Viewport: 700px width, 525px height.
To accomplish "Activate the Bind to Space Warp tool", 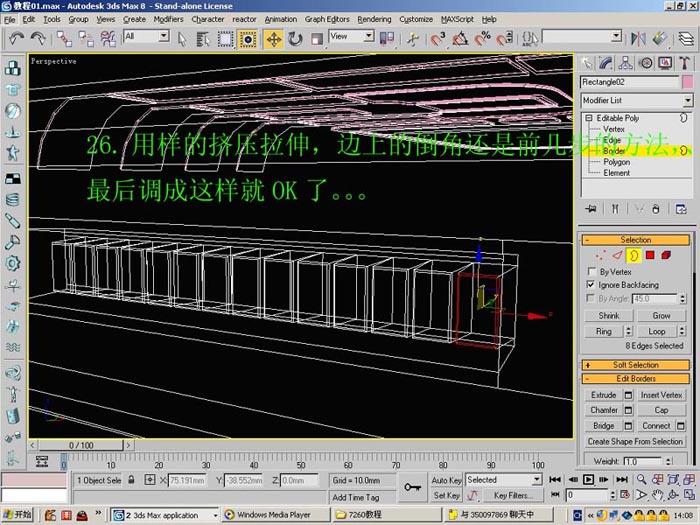I will (108, 39).
